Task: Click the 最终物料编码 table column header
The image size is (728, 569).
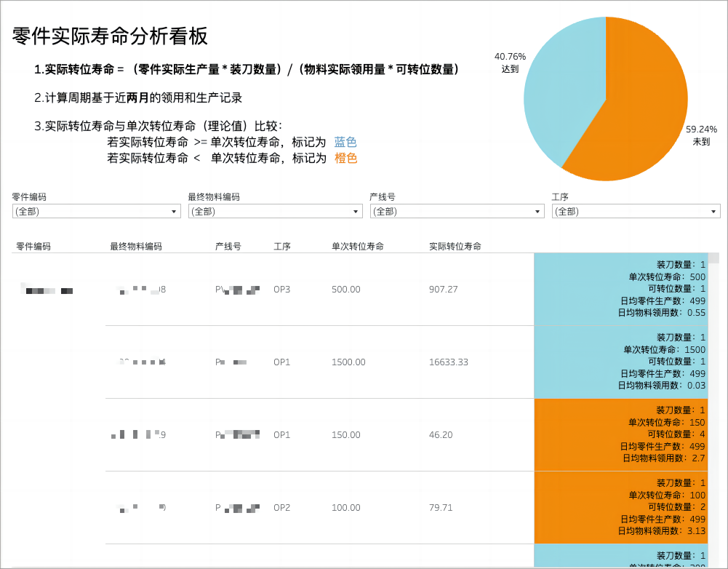Action: [136, 247]
